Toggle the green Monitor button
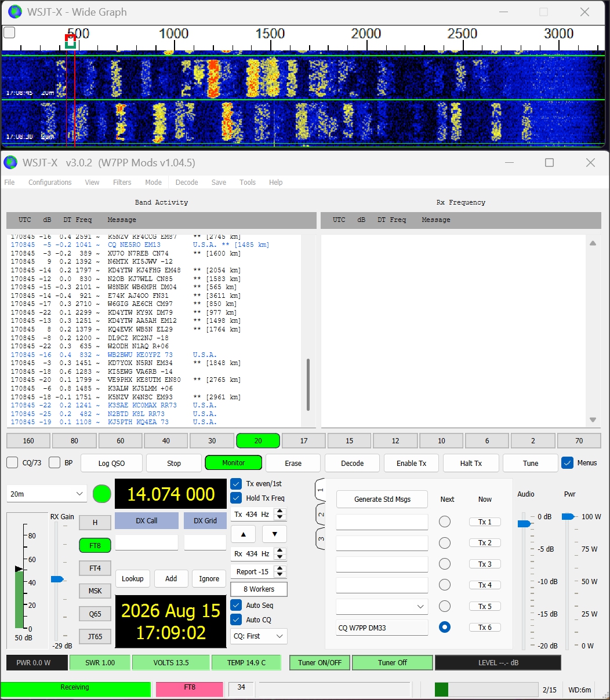 (234, 463)
